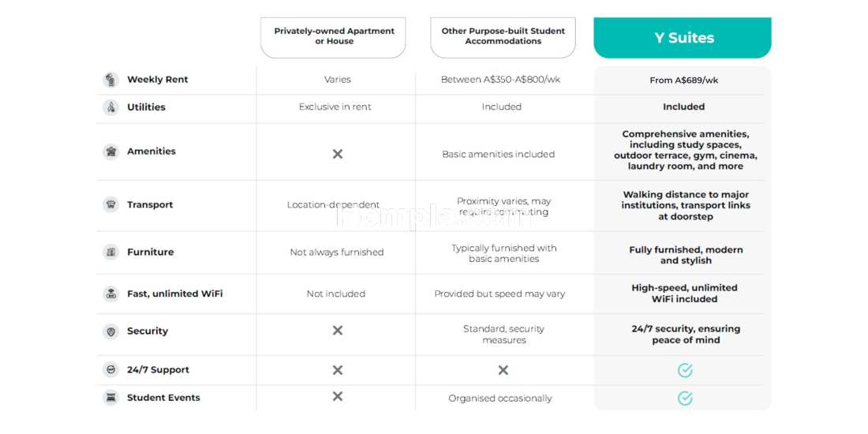Image resolution: width=868 pixels, height=434 pixels.
Task: Select the Y Suites column header
Action: coord(683,38)
